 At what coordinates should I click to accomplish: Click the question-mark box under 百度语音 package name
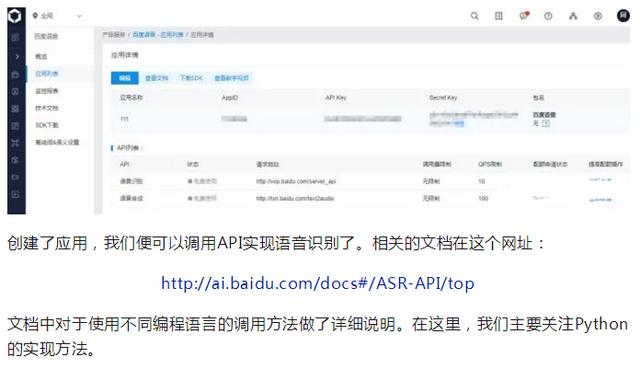546,123
